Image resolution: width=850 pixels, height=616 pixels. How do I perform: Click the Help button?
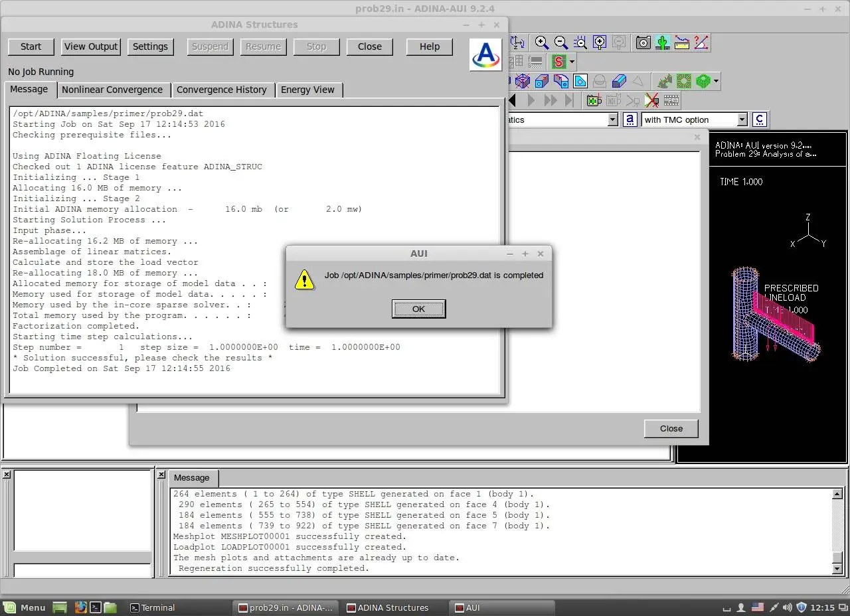click(x=430, y=46)
